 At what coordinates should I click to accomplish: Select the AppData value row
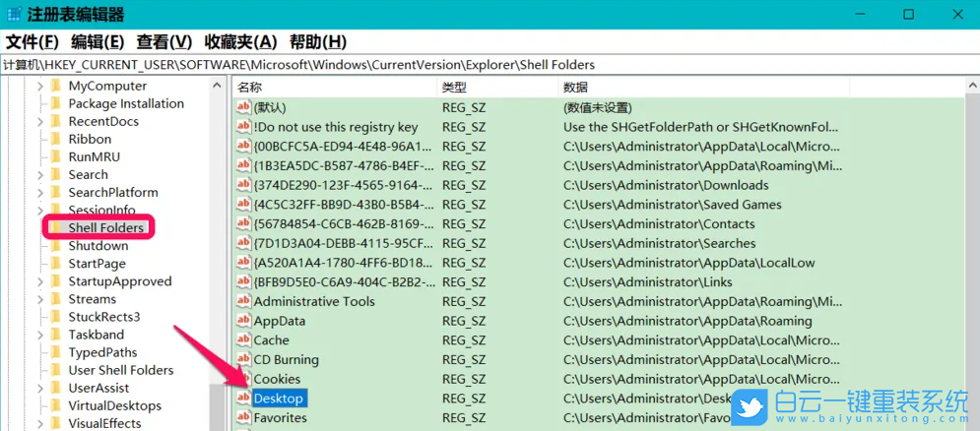(x=280, y=321)
